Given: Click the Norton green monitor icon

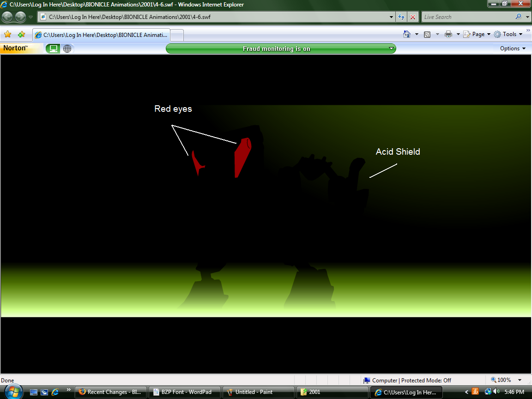Looking at the screenshot, I should pos(53,48).
